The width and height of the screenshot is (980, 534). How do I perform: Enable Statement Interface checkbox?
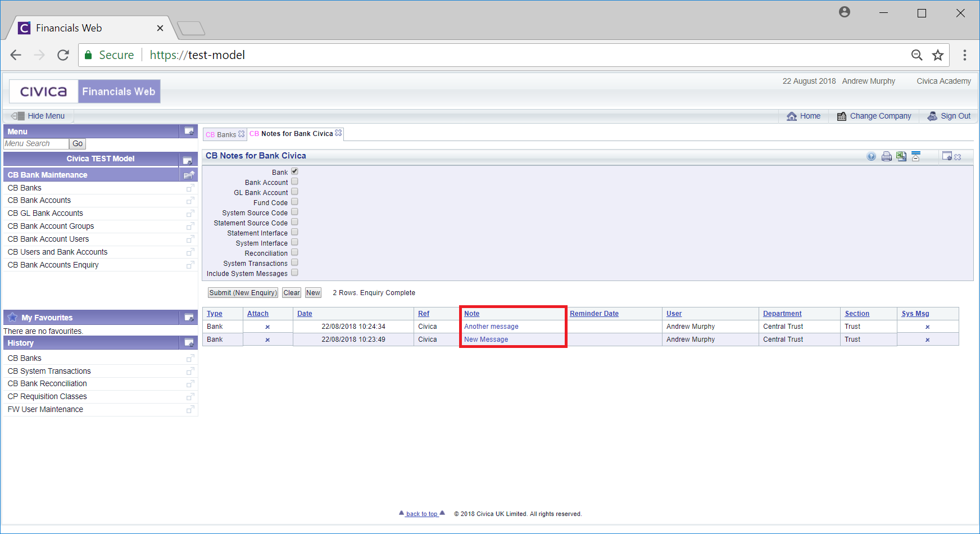click(x=294, y=232)
